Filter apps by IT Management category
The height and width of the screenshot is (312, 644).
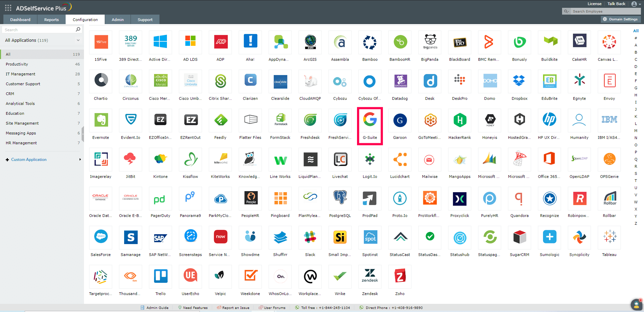tap(42, 74)
